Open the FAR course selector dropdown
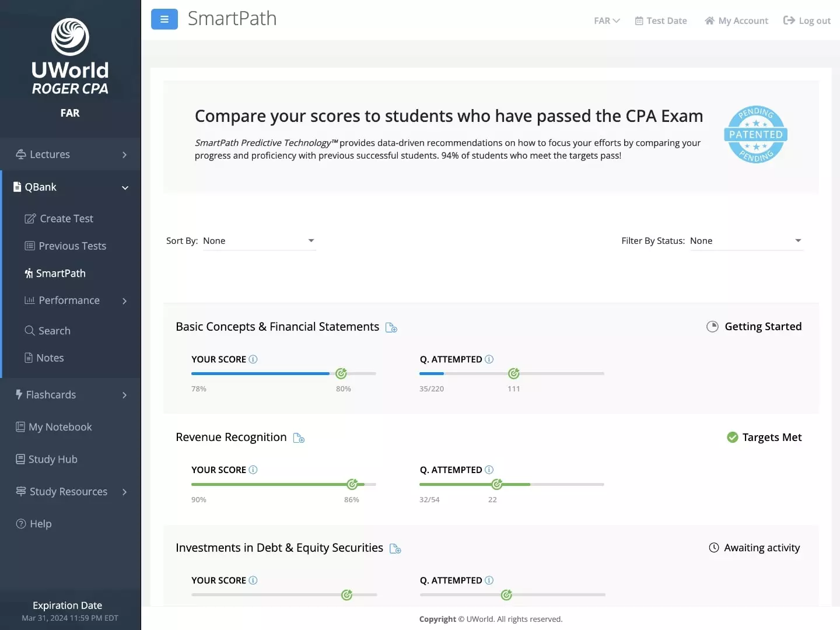This screenshot has height=630, width=840. coord(607,21)
